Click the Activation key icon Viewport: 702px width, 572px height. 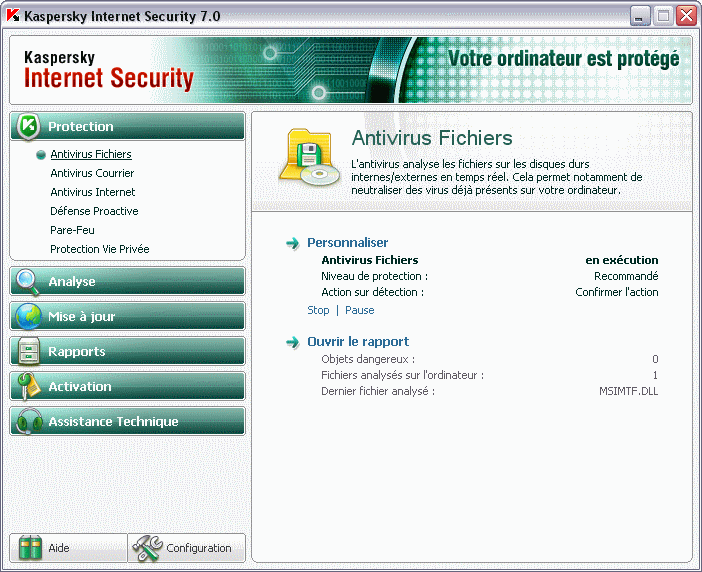tap(28, 386)
